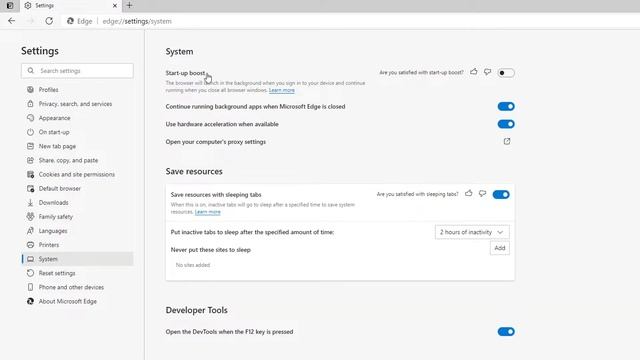640x360 pixels.
Task: Give thumbs up for start-up boost
Action: 473,72
